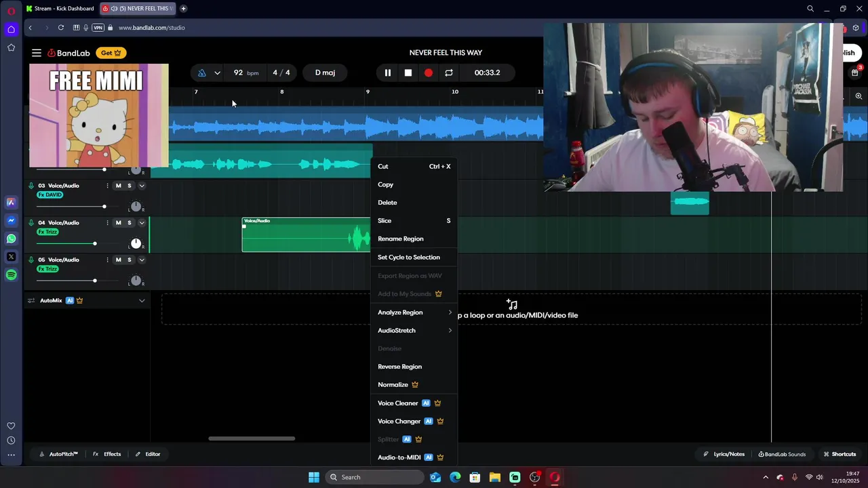Select Audio-to-MIDI AI option
Viewport: 868px width, 488px height.
click(x=414, y=457)
